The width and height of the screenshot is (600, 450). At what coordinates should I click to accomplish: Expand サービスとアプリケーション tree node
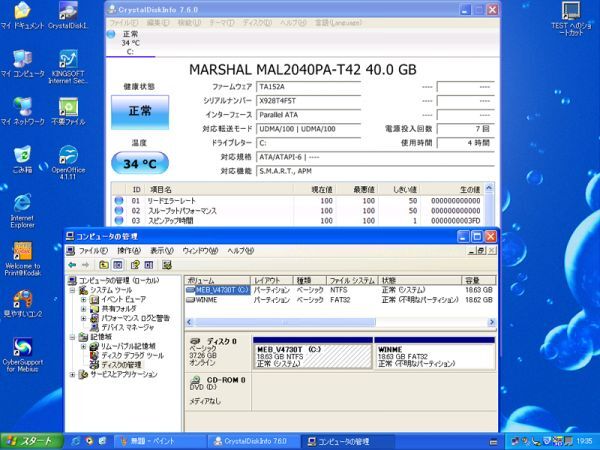[x=73, y=375]
